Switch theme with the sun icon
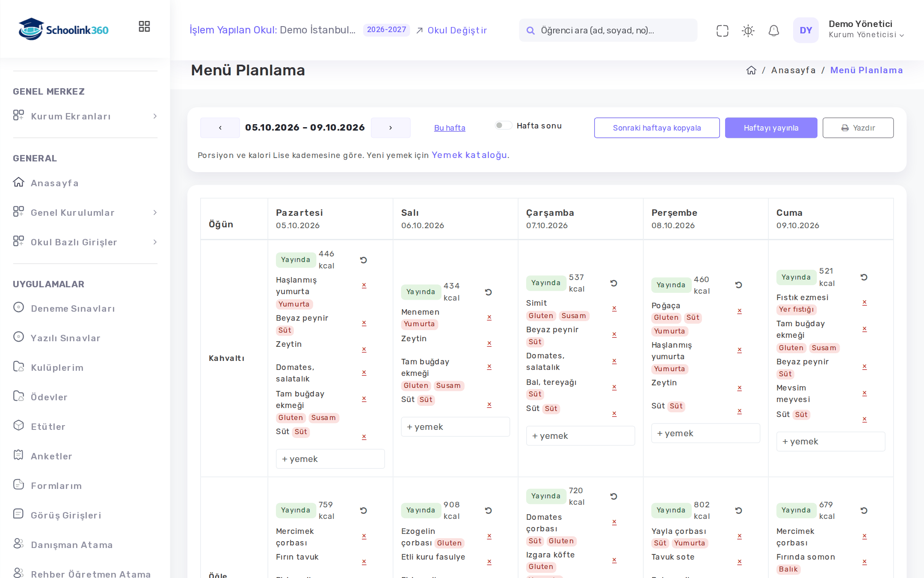 point(748,30)
